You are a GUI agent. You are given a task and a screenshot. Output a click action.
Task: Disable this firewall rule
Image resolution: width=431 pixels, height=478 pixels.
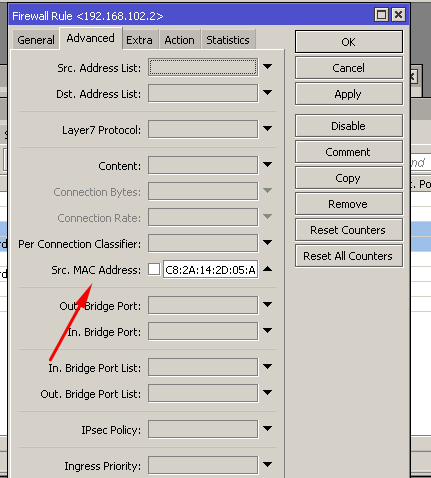pyautogui.click(x=349, y=126)
